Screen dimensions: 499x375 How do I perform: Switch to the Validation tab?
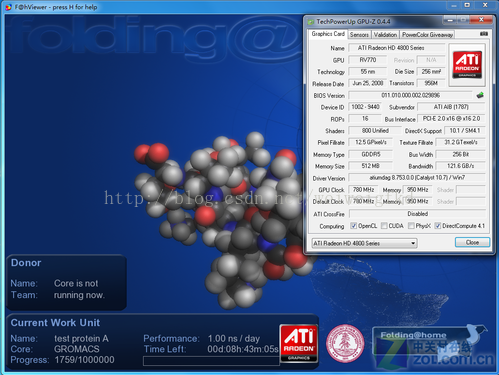click(385, 35)
